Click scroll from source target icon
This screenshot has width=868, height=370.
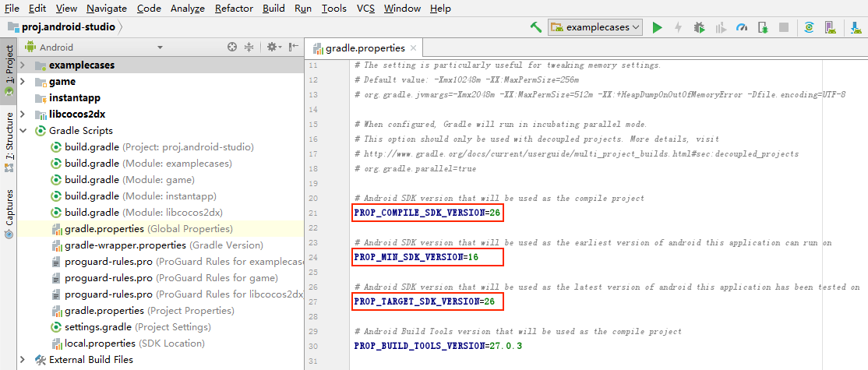232,48
